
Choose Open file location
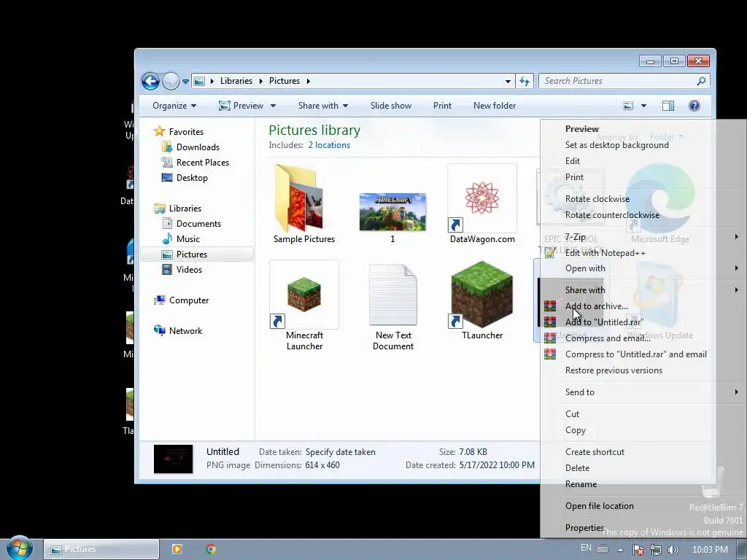coord(600,506)
